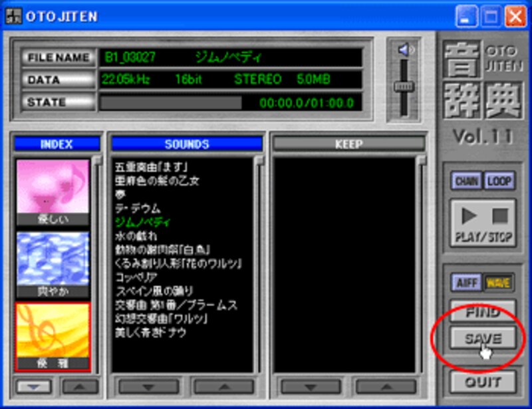
Task: Switch output format to AIFF
Action: coord(467,283)
